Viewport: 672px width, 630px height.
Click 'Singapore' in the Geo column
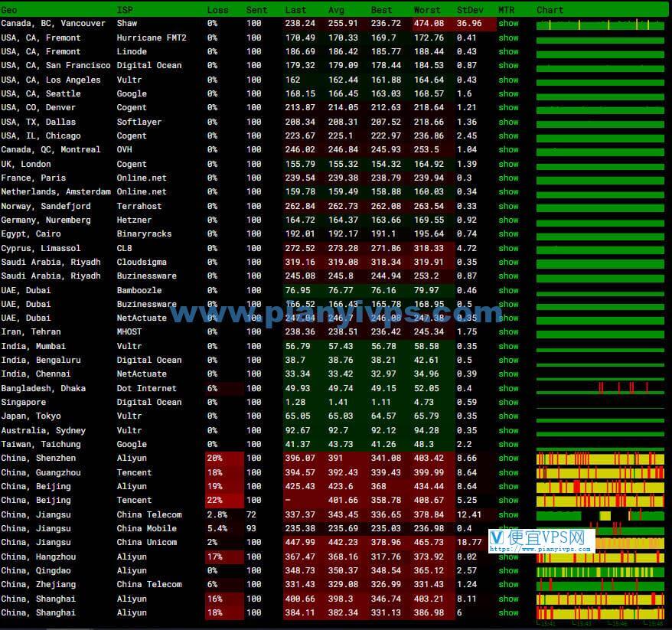point(23,402)
